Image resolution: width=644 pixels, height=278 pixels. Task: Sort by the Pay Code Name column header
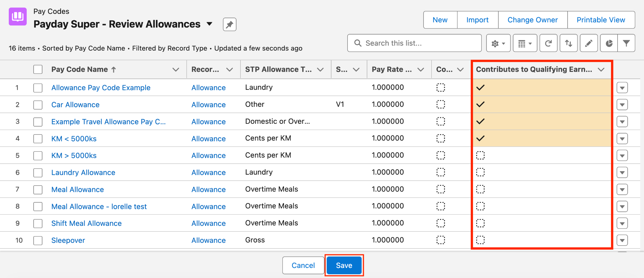coord(80,69)
